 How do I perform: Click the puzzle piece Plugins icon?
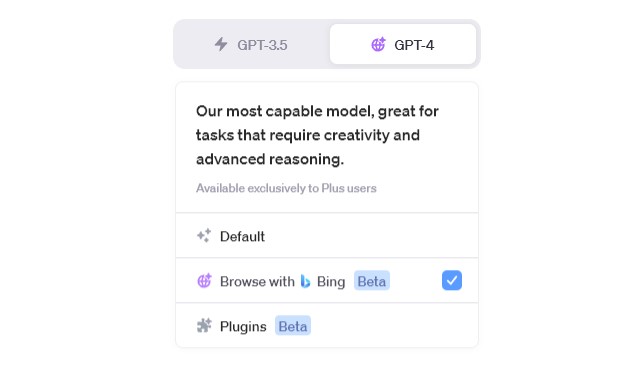204,325
